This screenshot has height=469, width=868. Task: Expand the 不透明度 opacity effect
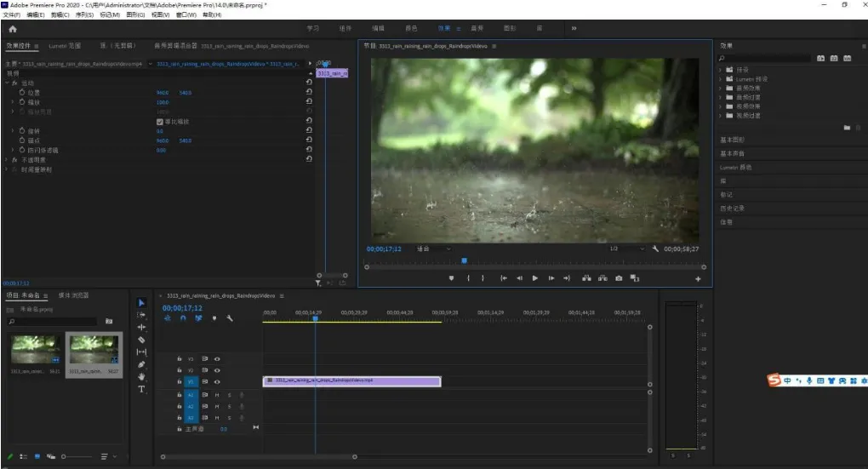7,160
